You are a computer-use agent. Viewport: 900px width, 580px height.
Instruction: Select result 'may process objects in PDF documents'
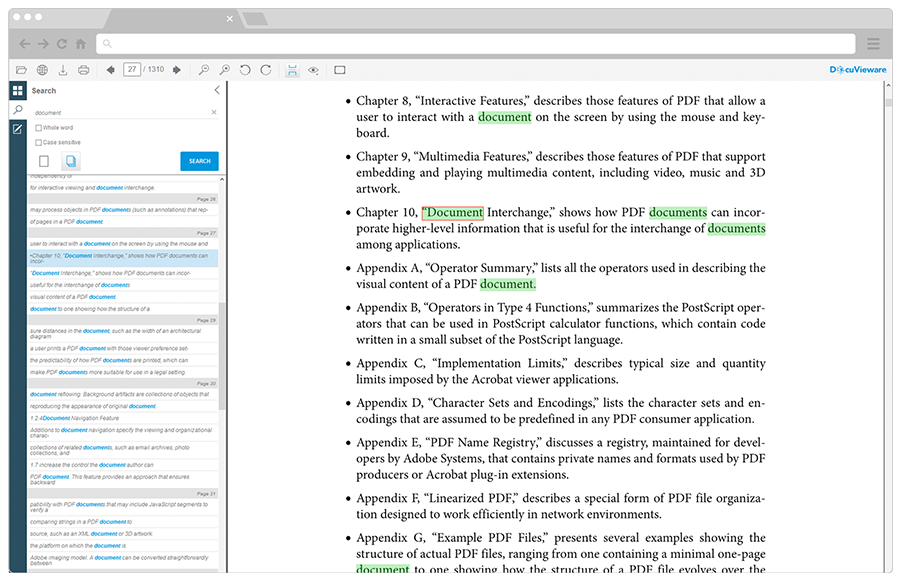[123, 210]
